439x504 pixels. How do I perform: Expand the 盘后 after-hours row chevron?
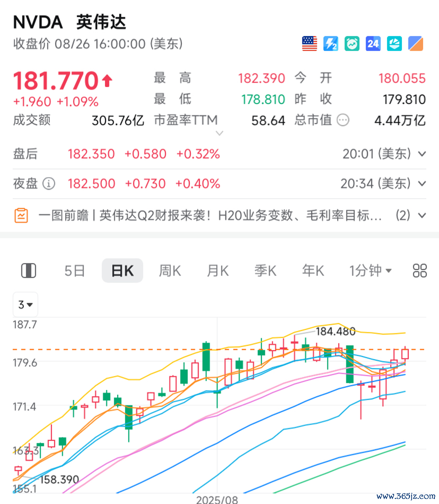[422, 154]
